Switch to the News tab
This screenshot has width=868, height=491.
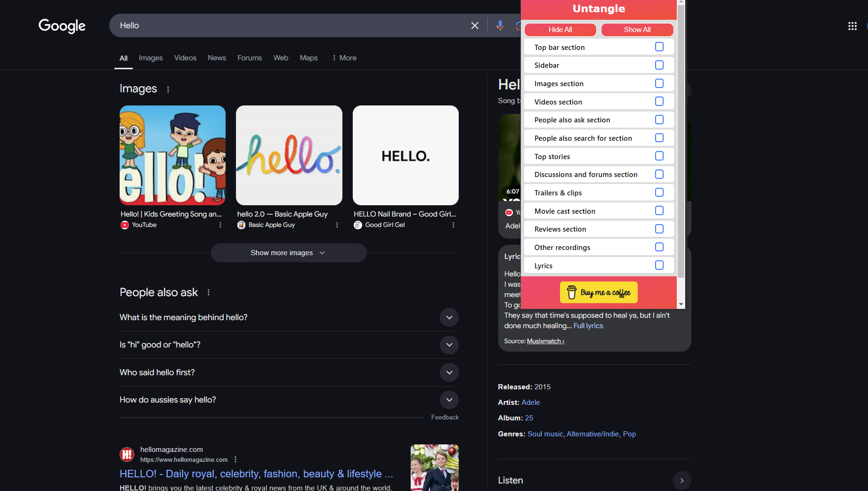point(217,58)
